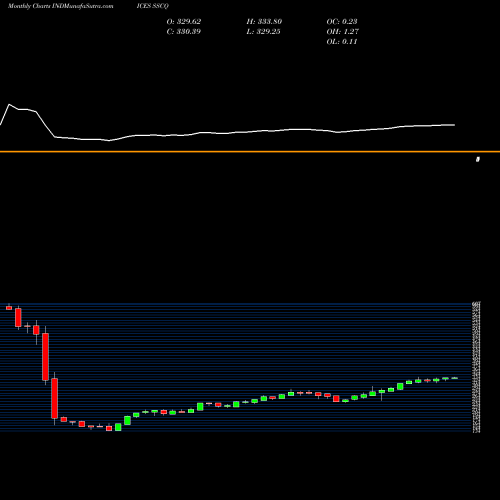Click the close value C: 330.39
This screenshot has width=500, height=500.
coord(184,32)
